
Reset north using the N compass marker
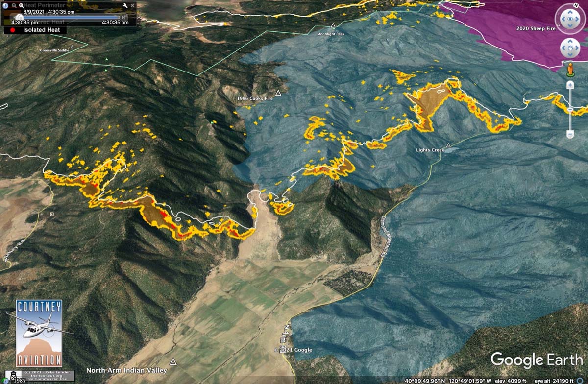(x=577, y=5)
